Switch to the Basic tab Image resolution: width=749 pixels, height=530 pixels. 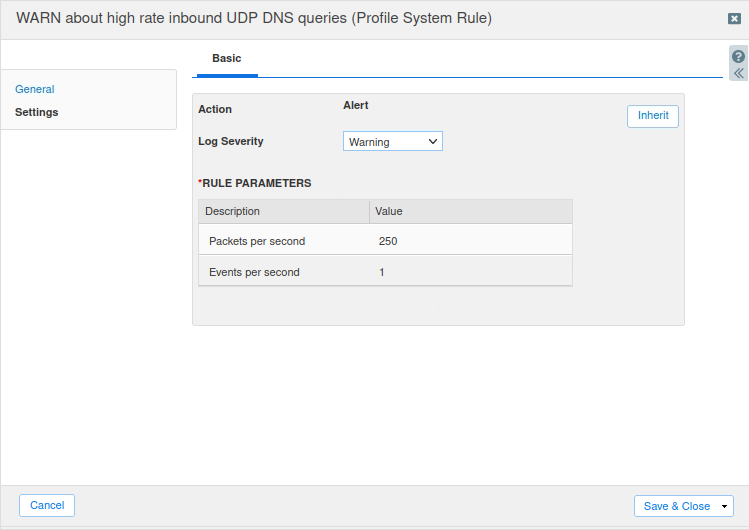226,59
